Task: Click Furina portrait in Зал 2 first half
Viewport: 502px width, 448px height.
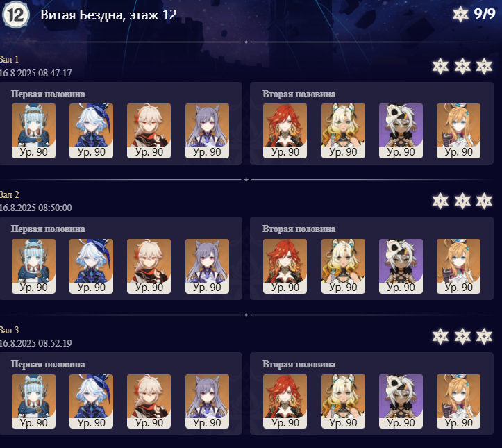Action: [x=91, y=266]
